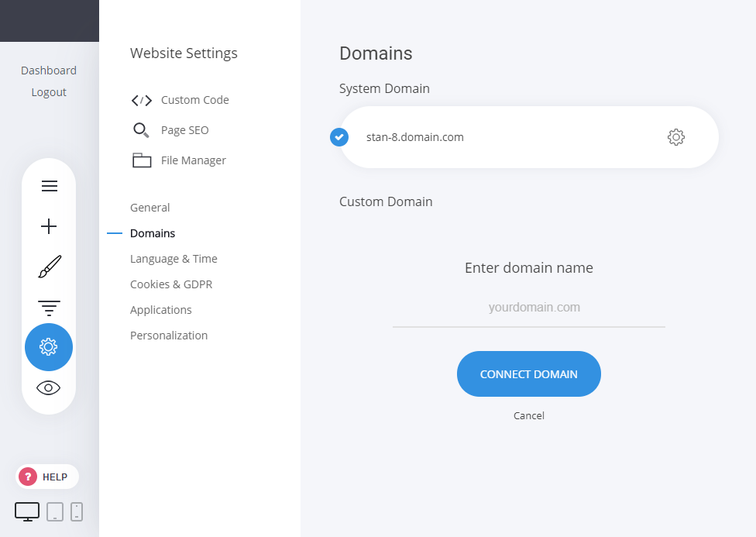Click the Cancel link below Connect Domain
The height and width of the screenshot is (537, 756).
pos(529,415)
